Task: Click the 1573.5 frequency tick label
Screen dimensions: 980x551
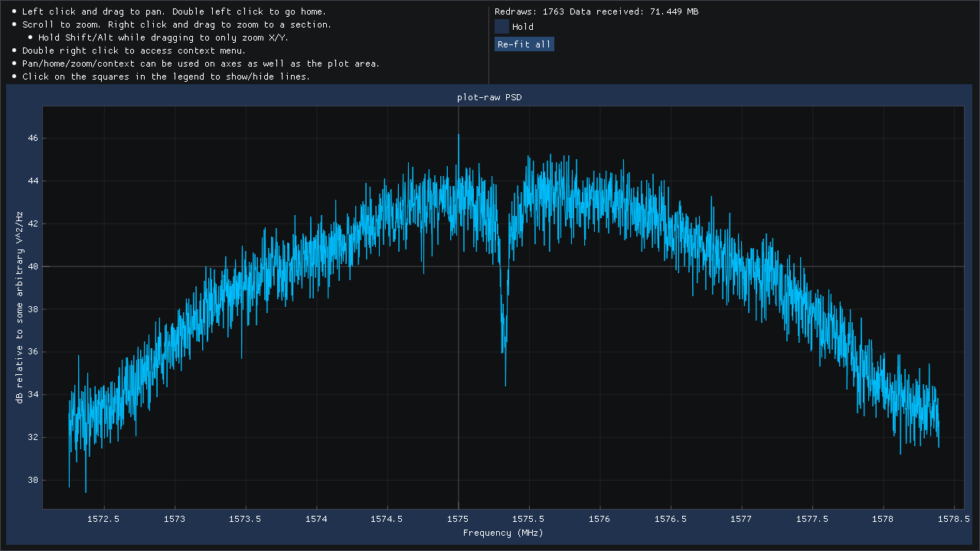Action: (246, 518)
